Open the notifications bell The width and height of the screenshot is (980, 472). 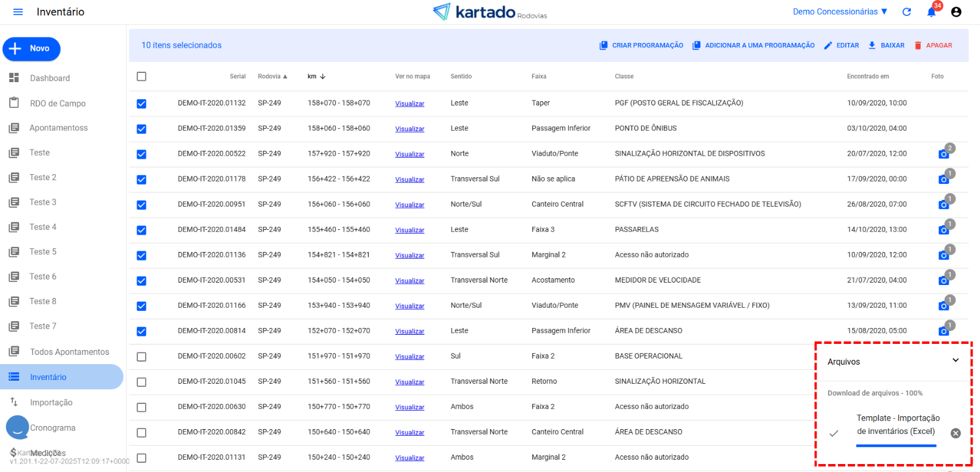931,12
